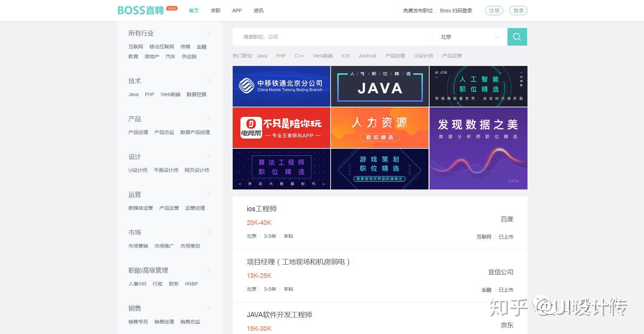644x334 pixels.
Task: Click the 注册 button
Action: (494, 11)
